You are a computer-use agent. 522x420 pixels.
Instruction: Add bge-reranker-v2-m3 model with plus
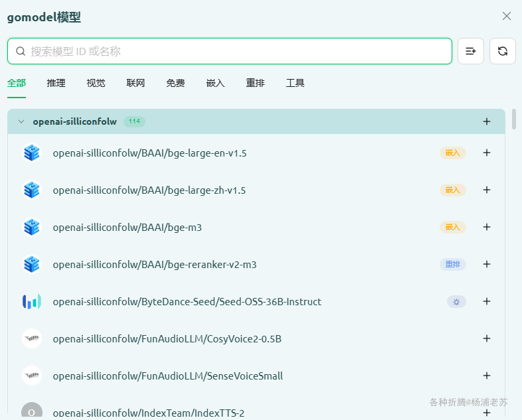click(487, 264)
